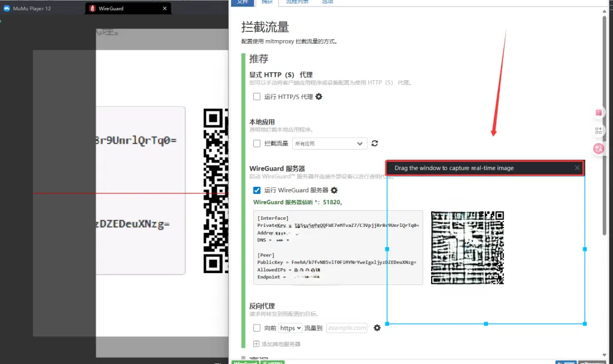
Task: Click the refresh applications icon
Action: 375,144
